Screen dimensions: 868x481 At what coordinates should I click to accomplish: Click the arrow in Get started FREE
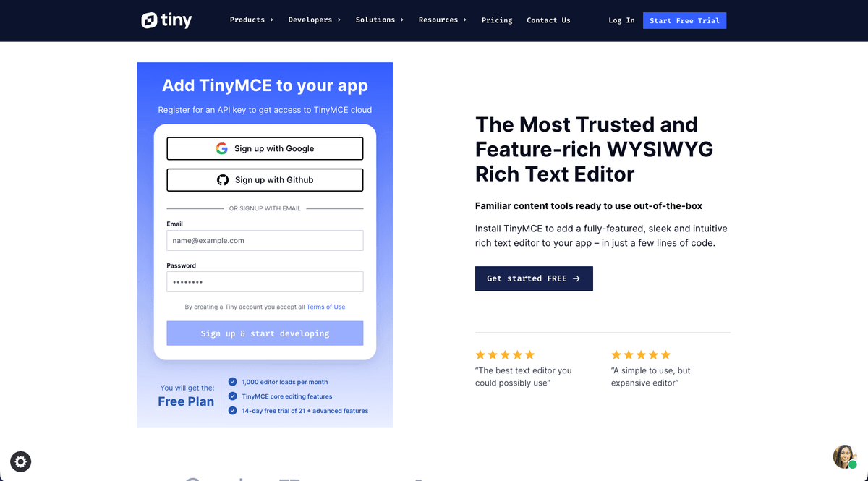point(576,278)
